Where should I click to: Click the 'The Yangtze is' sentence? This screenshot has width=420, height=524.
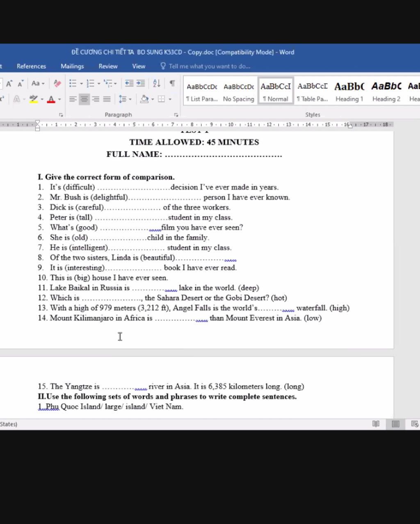(x=171, y=387)
